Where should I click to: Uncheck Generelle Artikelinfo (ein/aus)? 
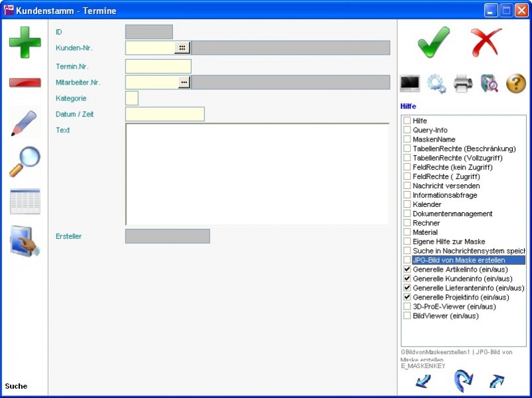pos(407,270)
